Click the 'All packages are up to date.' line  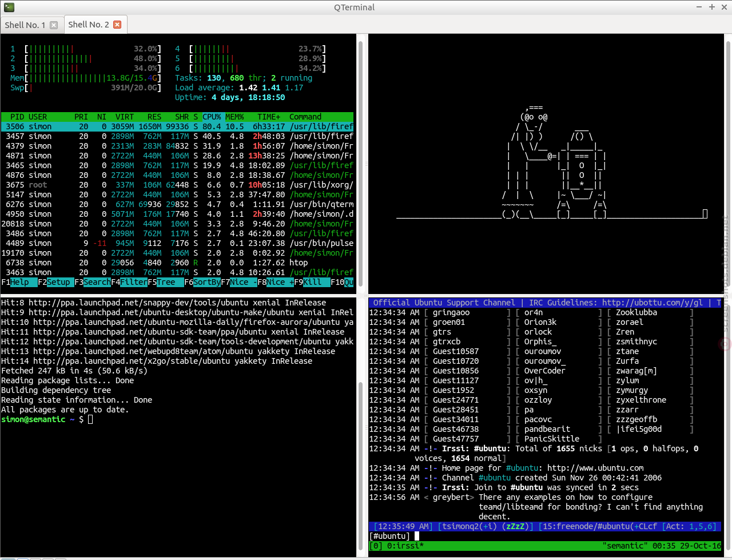point(65,410)
